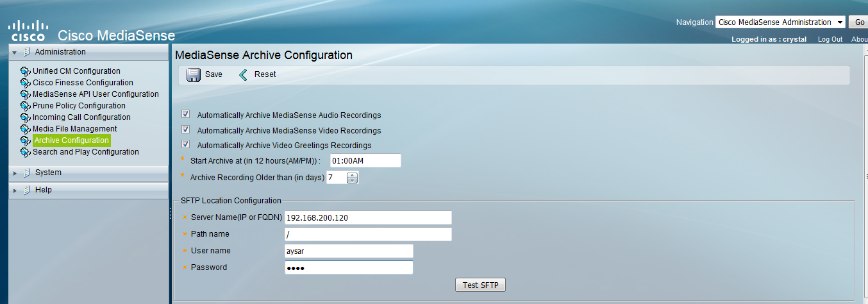Click the Search and Play Configuration icon
The image size is (868, 304).
click(26, 152)
